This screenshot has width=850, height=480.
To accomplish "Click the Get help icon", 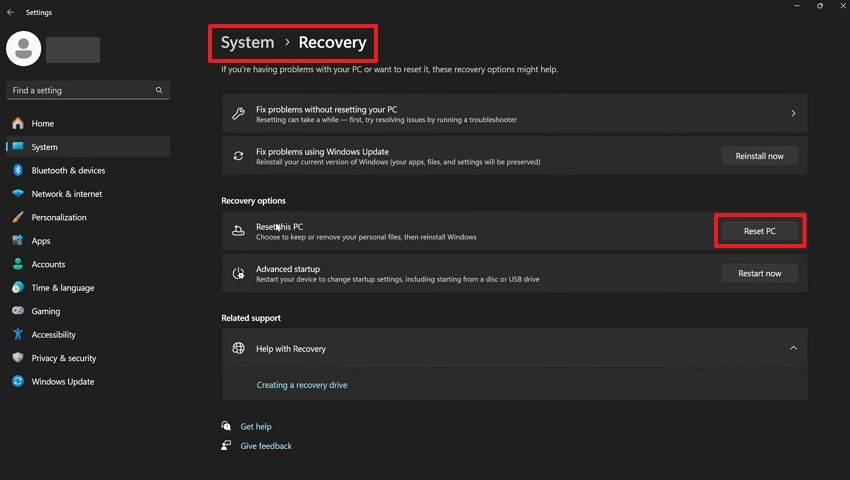I will click(x=226, y=426).
